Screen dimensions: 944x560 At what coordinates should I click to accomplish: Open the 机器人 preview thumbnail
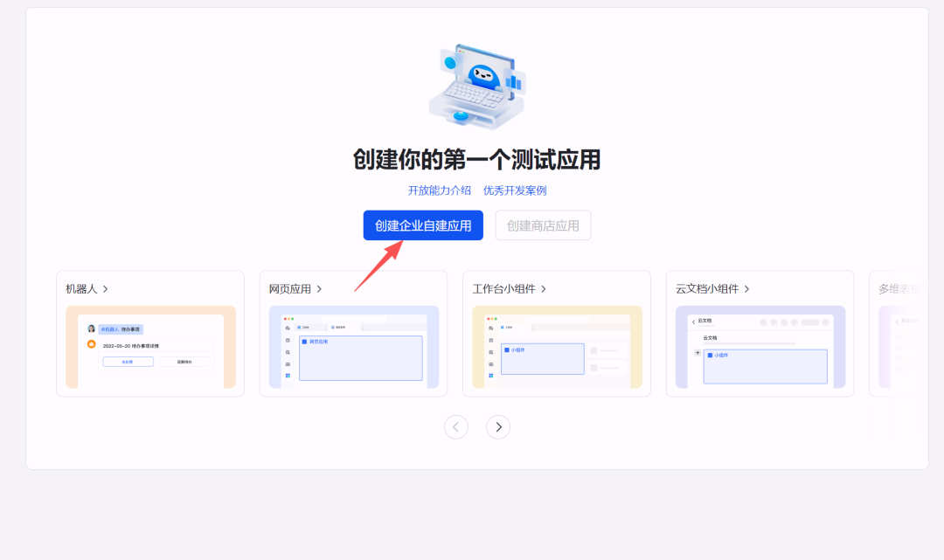click(x=150, y=347)
